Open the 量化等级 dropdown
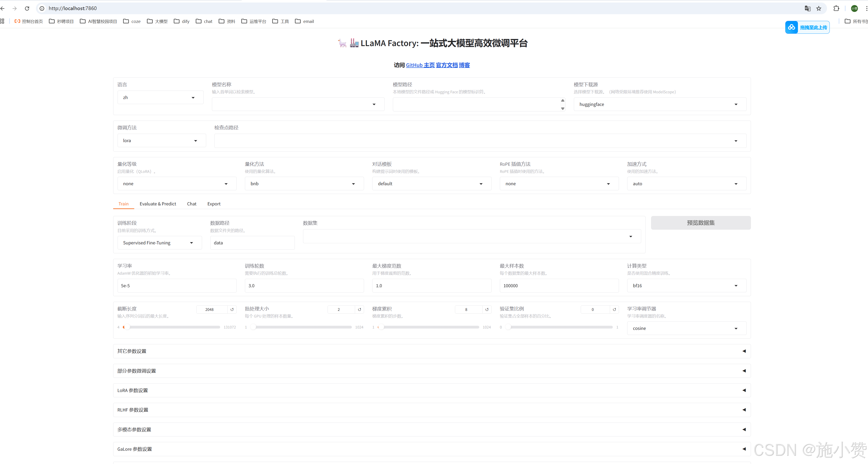The width and height of the screenshot is (868, 464). coord(177,184)
